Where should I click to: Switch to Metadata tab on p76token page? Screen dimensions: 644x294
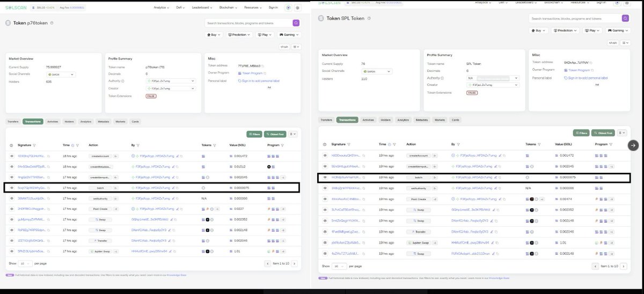(x=104, y=122)
